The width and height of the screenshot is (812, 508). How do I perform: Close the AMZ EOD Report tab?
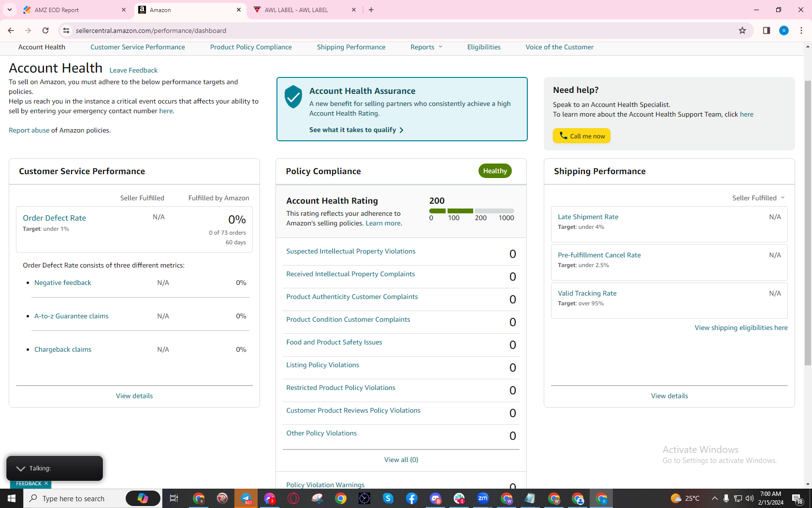124,10
